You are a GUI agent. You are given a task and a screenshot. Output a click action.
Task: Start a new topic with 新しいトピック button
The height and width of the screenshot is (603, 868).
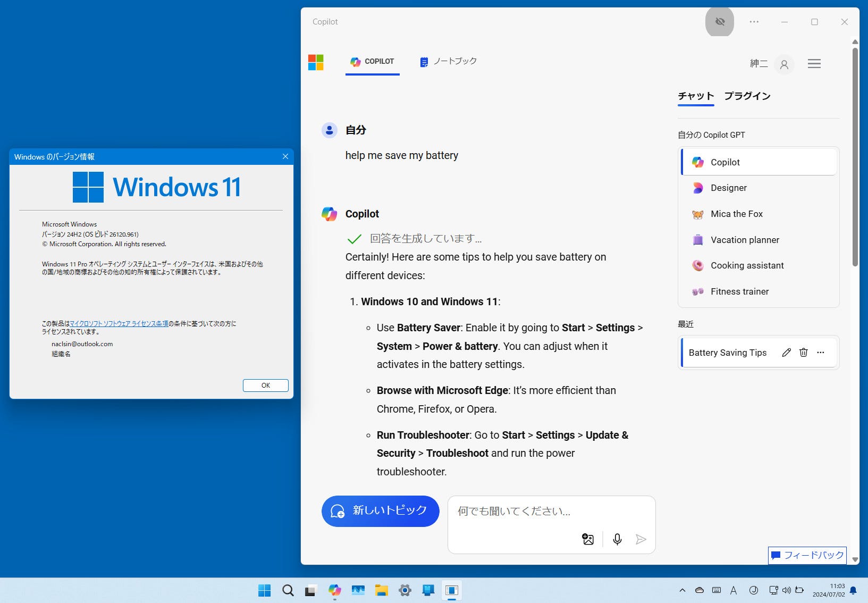coord(381,511)
